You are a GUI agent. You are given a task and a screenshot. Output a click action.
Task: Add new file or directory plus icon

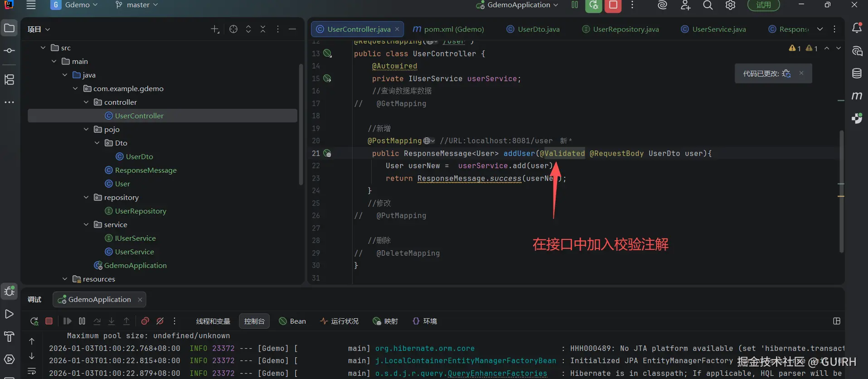(215, 29)
